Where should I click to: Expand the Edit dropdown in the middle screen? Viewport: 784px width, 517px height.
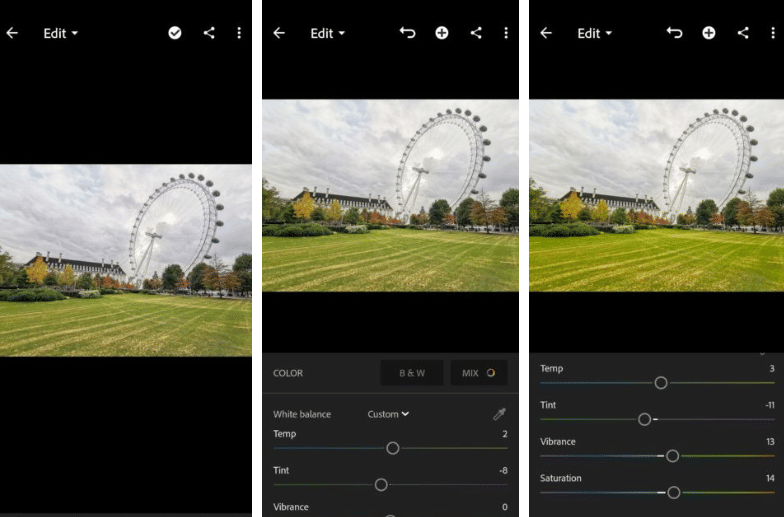[327, 33]
